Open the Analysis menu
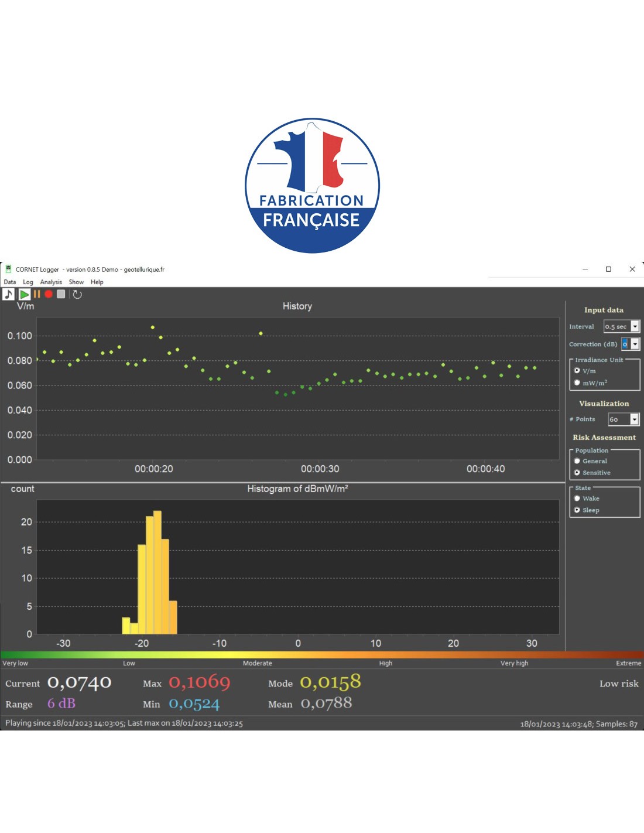This screenshot has width=644, height=833. [51, 282]
